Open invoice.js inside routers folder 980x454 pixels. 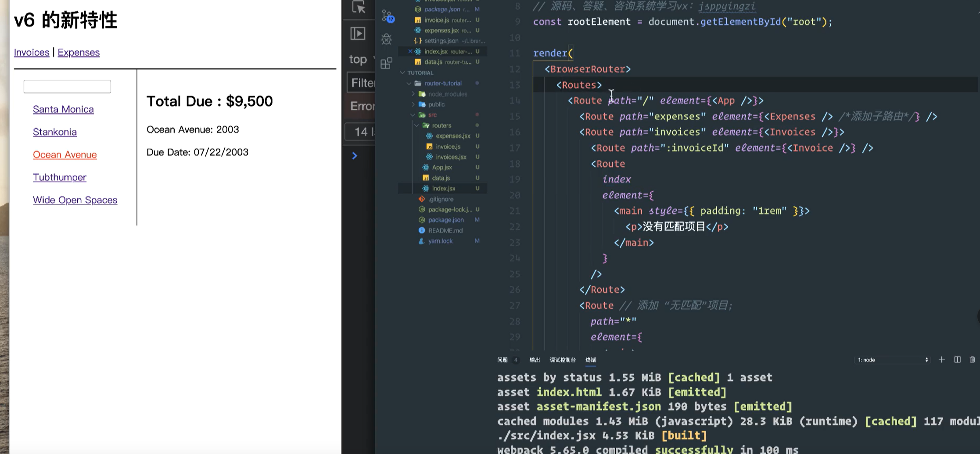[x=448, y=147]
